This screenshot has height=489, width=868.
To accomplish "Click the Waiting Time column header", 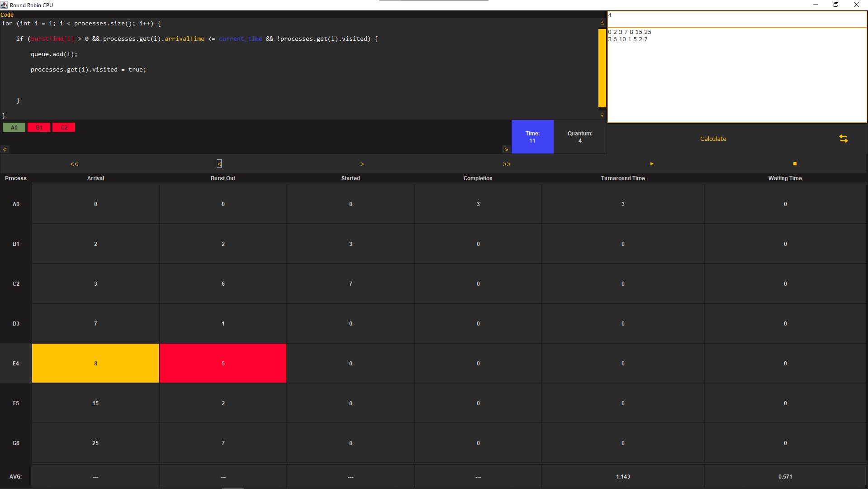I will coord(785,178).
